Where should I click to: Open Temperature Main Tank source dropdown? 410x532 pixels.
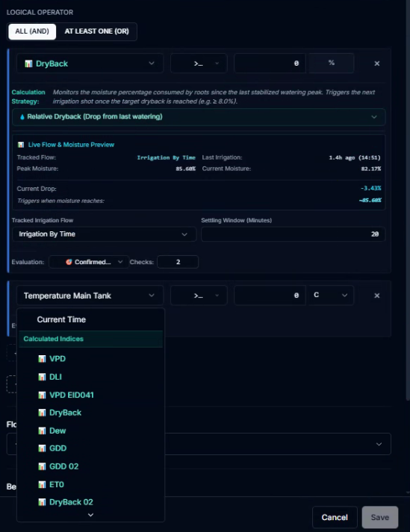click(x=90, y=295)
